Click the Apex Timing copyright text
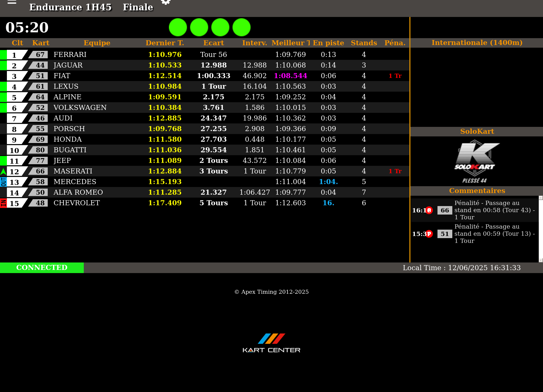The width and height of the screenshot is (543, 392). point(271,292)
